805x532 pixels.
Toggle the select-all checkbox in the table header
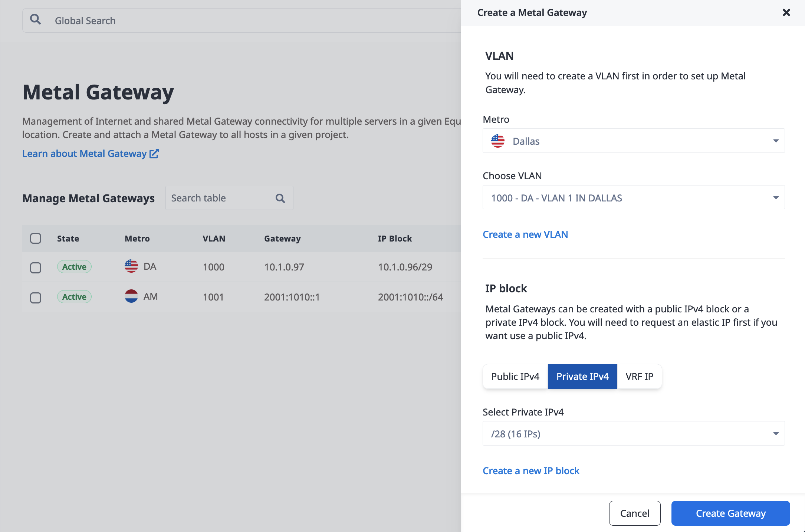[x=36, y=238]
